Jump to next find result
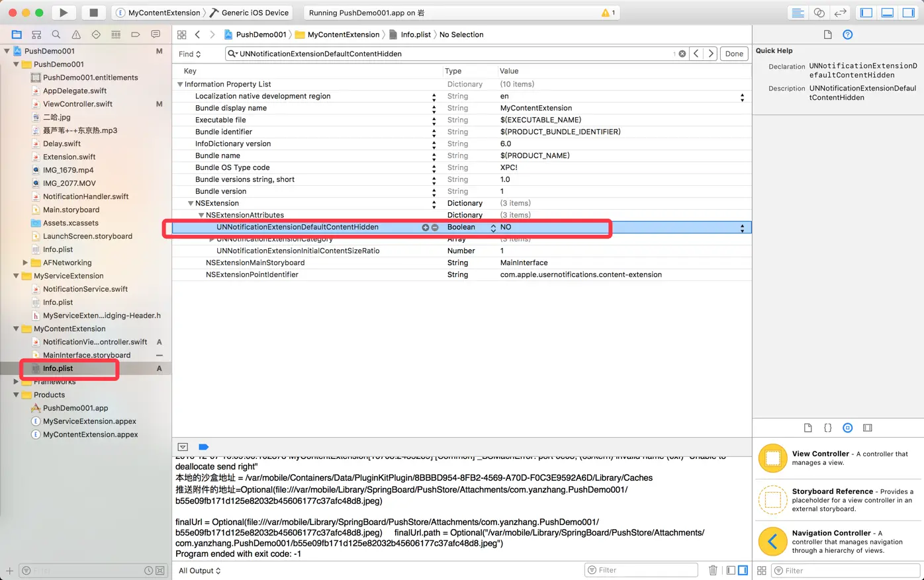 coord(711,54)
